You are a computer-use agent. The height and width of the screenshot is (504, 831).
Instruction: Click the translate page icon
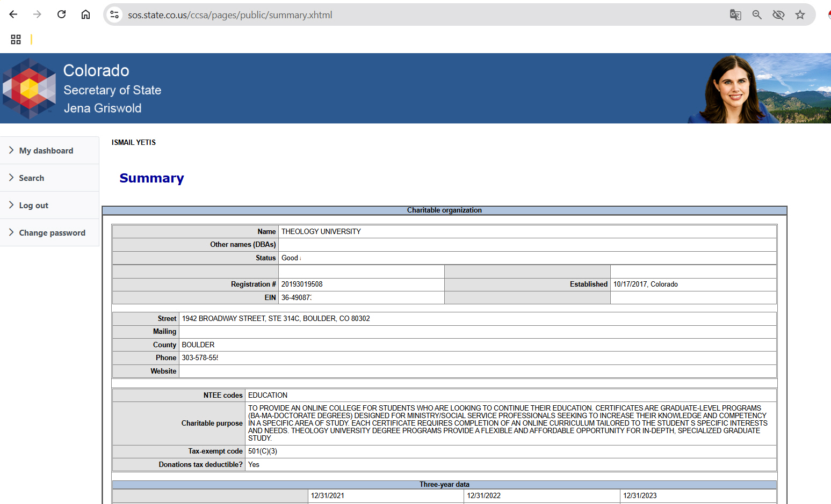tap(735, 15)
